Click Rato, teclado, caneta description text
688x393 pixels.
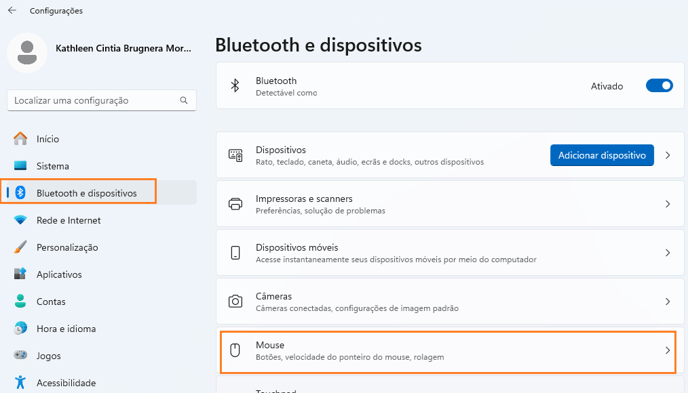(369, 162)
